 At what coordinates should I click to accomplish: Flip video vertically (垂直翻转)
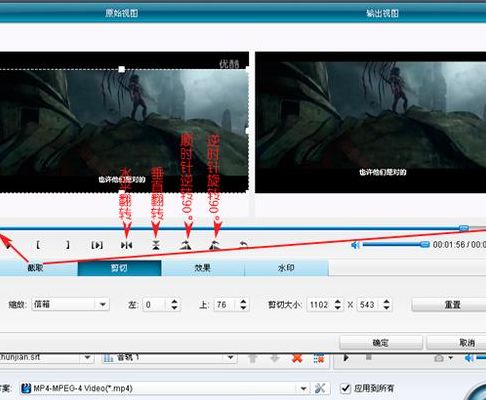pos(156,245)
